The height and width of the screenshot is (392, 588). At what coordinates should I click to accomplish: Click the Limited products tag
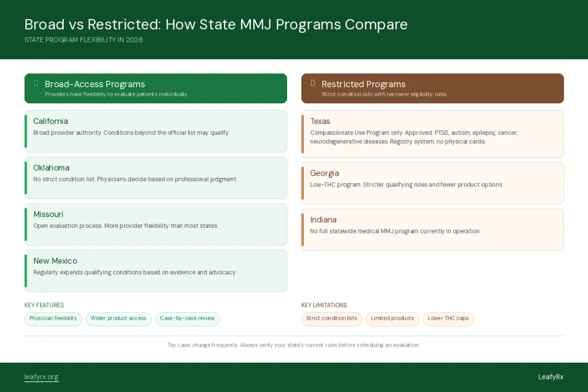[392, 319]
